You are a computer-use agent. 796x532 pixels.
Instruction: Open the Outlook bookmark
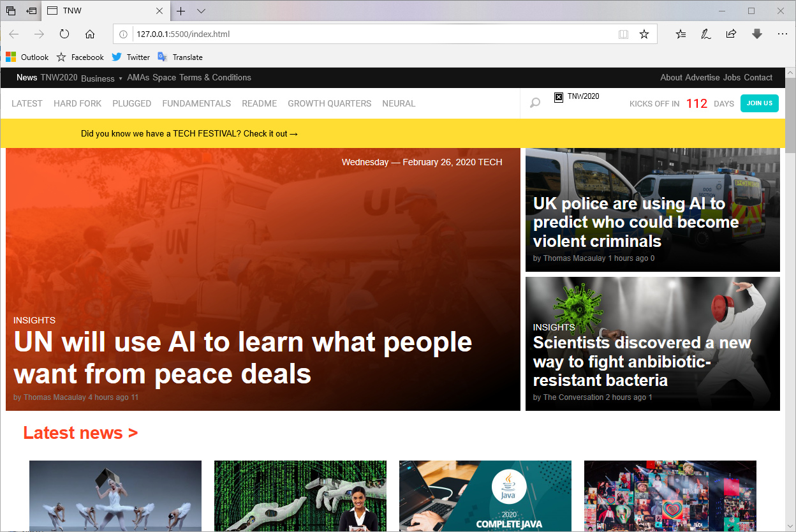(x=27, y=57)
